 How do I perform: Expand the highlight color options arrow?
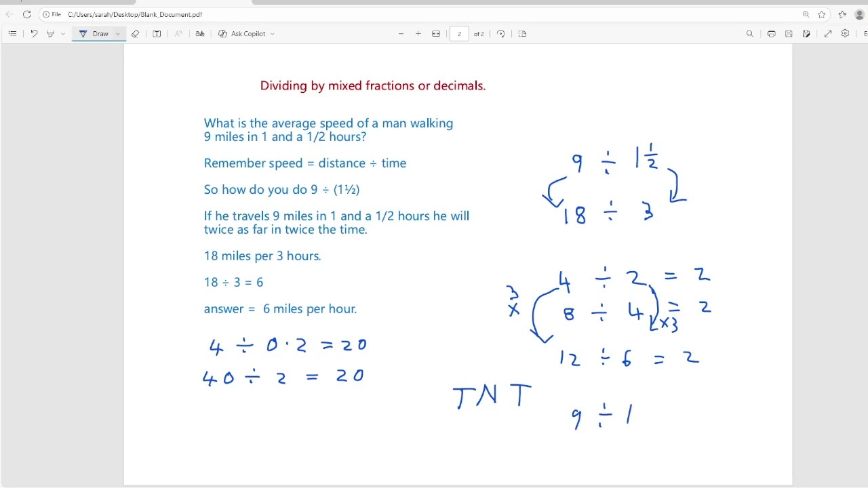coord(63,33)
